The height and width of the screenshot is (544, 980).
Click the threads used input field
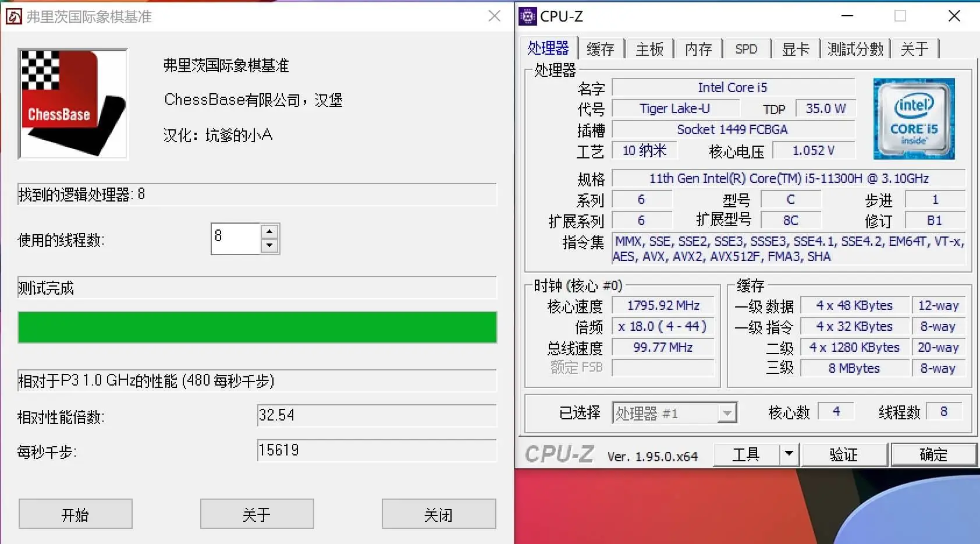pyautogui.click(x=236, y=238)
